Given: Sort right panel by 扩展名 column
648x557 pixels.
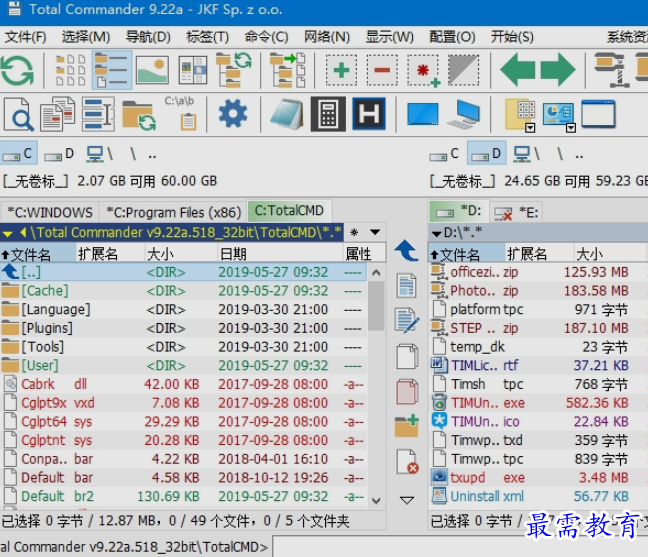Looking at the screenshot, I should (x=539, y=254).
